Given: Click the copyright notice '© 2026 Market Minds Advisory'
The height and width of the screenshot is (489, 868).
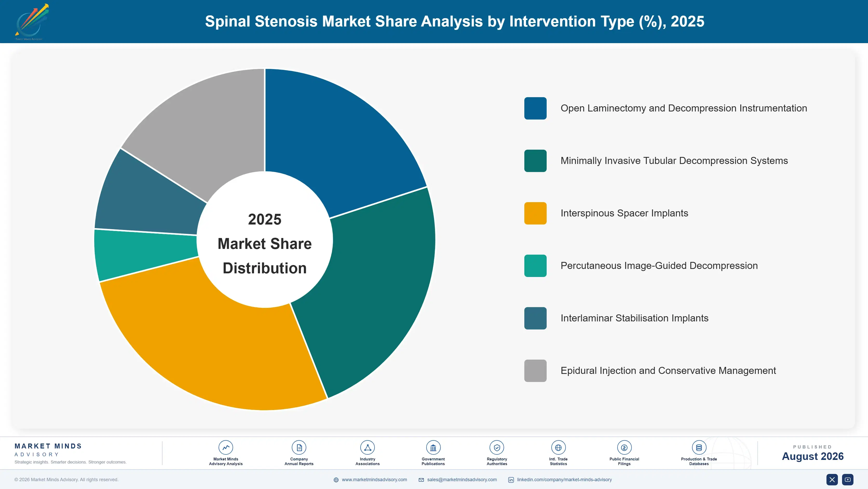Looking at the screenshot, I should click(x=66, y=480).
